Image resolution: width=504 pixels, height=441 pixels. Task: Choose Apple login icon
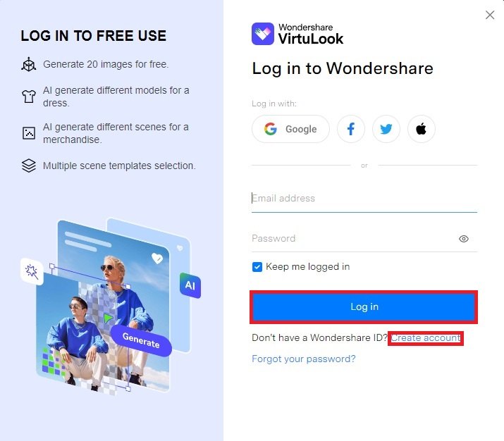[422, 129]
